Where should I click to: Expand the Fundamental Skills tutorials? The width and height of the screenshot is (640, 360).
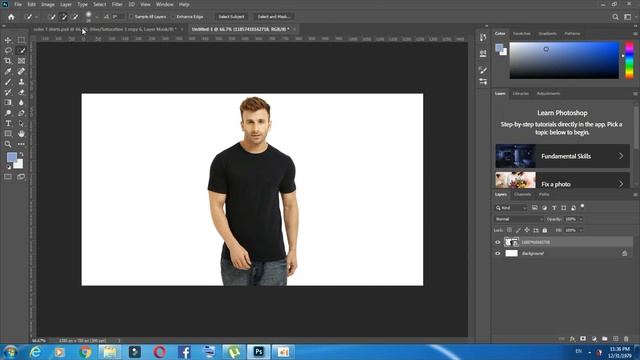coord(562,156)
